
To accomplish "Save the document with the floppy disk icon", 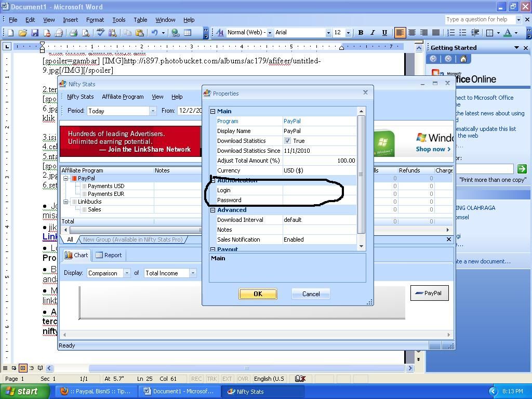I will click(35, 33).
